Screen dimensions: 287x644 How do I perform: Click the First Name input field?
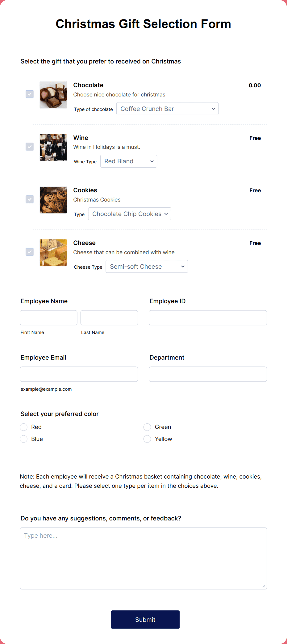(48, 317)
